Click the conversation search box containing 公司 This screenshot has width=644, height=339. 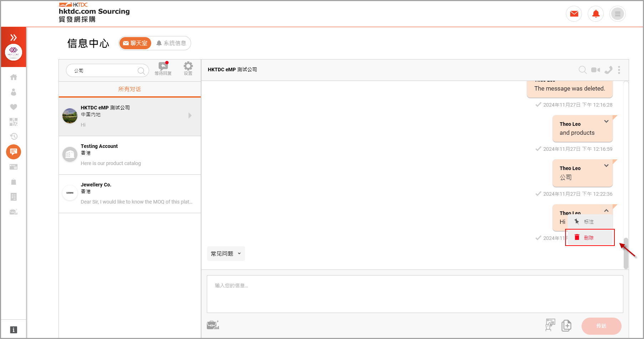tap(107, 71)
